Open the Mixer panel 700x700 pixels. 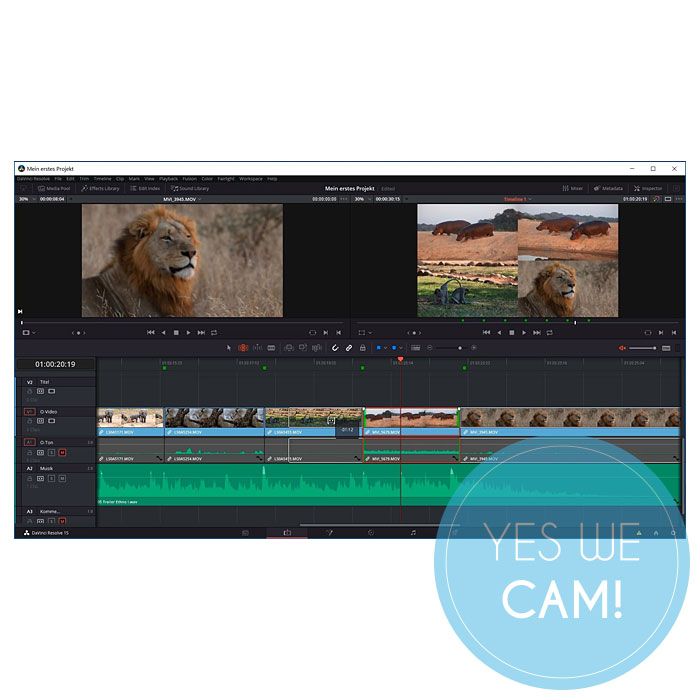(573, 188)
